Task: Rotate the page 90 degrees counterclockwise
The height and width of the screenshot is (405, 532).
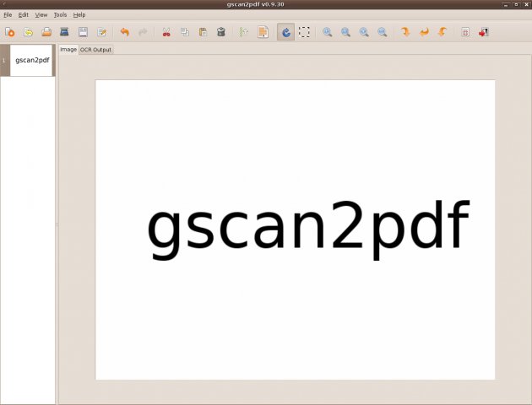Action: 442,32
